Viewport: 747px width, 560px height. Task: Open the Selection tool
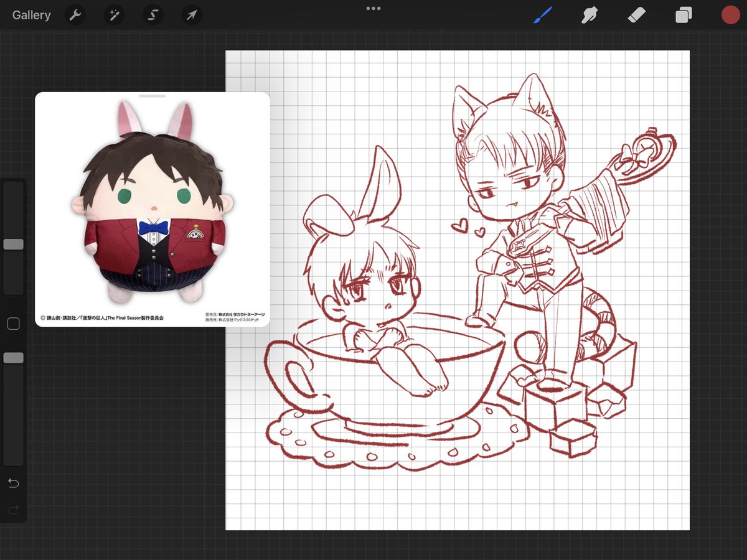click(153, 15)
